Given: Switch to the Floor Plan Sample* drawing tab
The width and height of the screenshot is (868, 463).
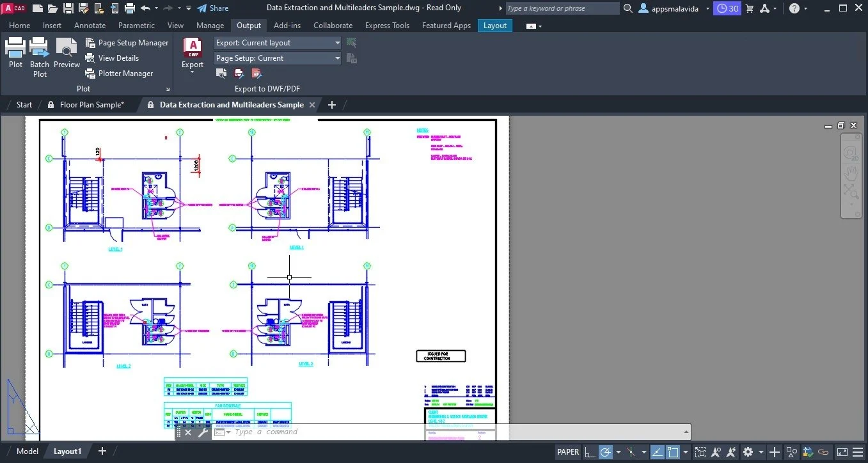Looking at the screenshot, I should 92,105.
